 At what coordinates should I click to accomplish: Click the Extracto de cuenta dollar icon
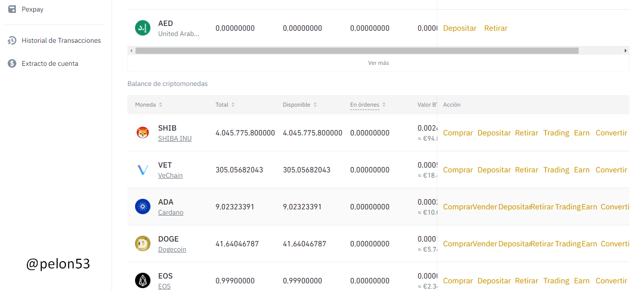point(12,63)
